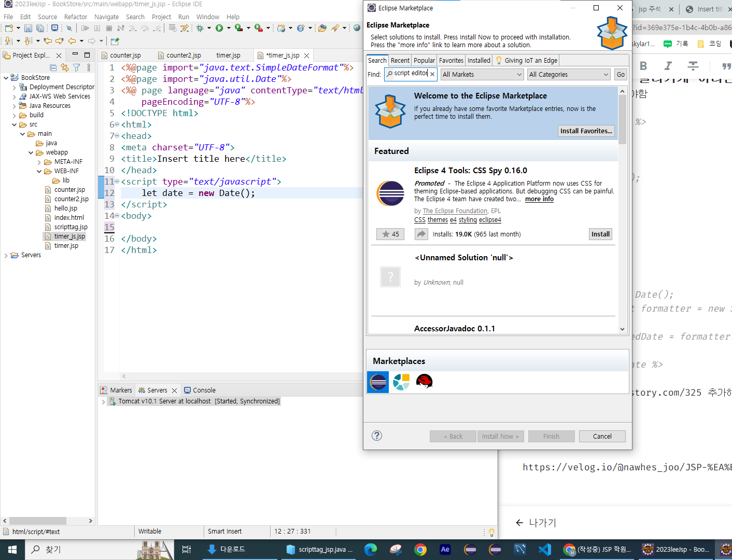732x560 pixels.
Task: Open the All Categories dropdown
Action: (569, 74)
